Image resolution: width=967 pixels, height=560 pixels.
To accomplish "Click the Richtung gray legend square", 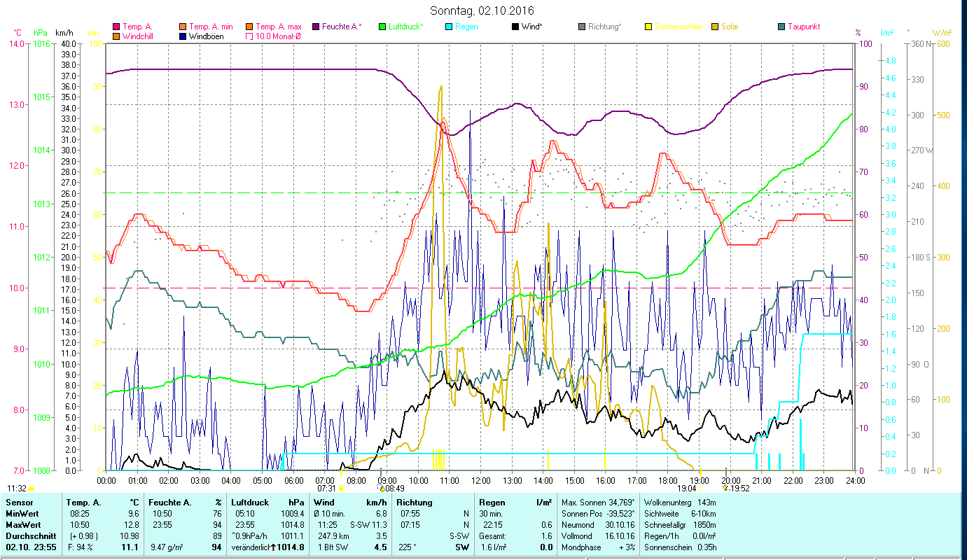I will coord(582,27).
